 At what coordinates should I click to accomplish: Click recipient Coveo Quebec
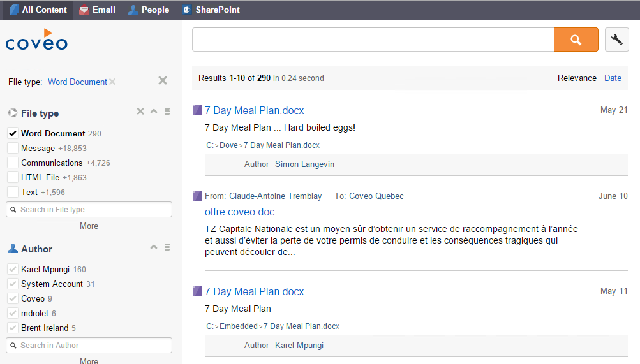pos(376,196)
